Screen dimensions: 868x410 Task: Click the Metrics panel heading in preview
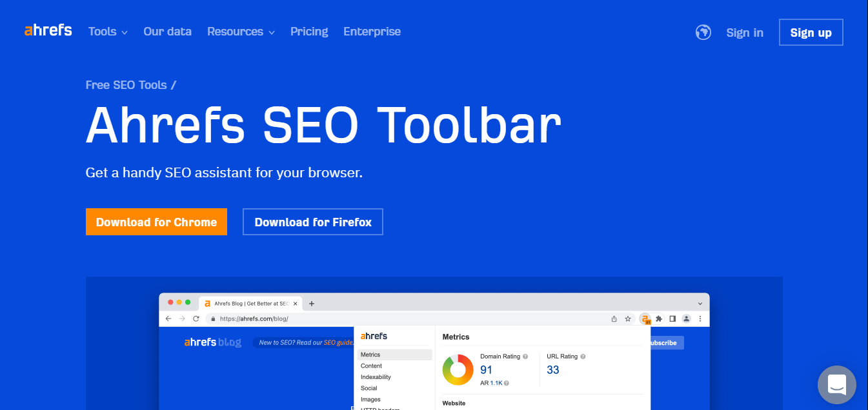pyautogui.click(x=456, y=337)
